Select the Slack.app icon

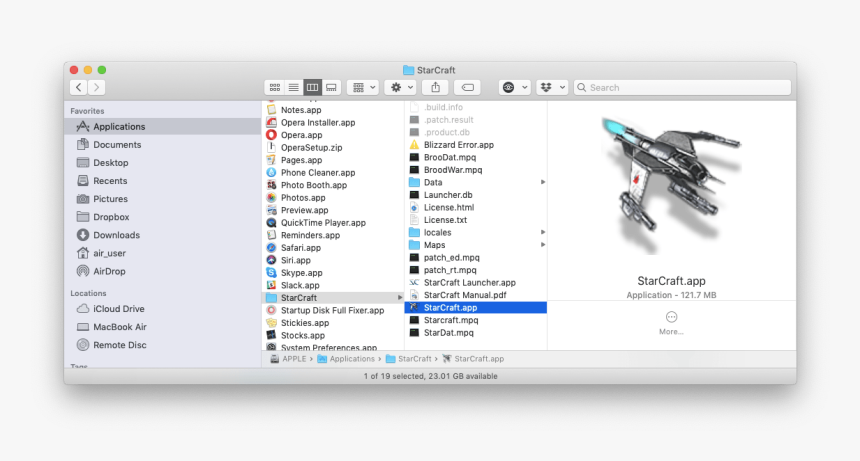[x=271, y=285]
